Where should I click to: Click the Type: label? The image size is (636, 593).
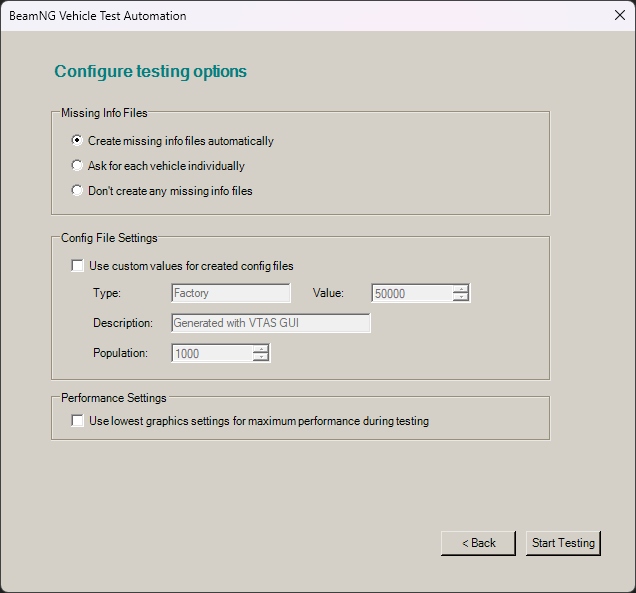pyautogui.click(x=107, y=293)
